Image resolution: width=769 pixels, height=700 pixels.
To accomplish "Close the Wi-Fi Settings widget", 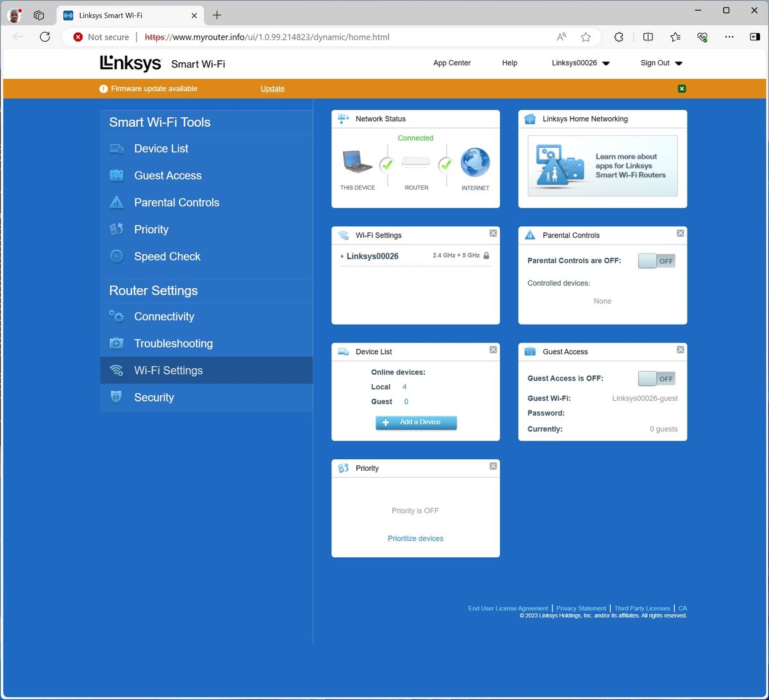I will coord(493,233).
